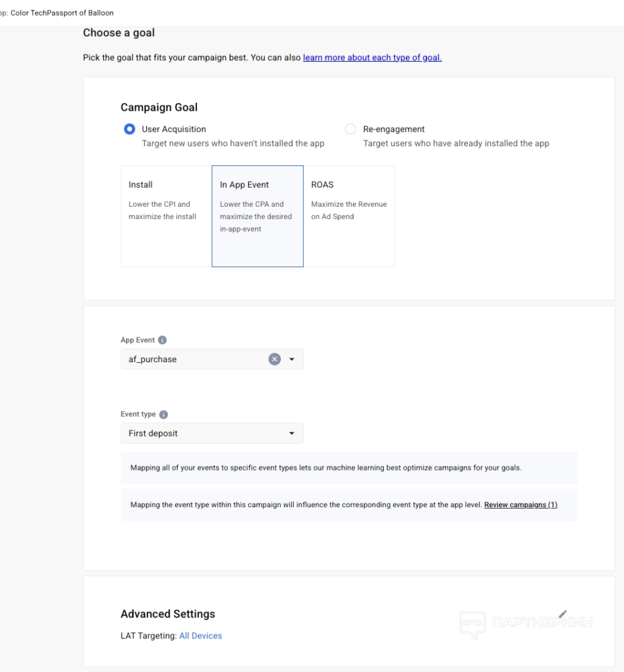Click the Partnerkin watermark logo icon
The image size is (624, 672).
click(x=472, y=623)
